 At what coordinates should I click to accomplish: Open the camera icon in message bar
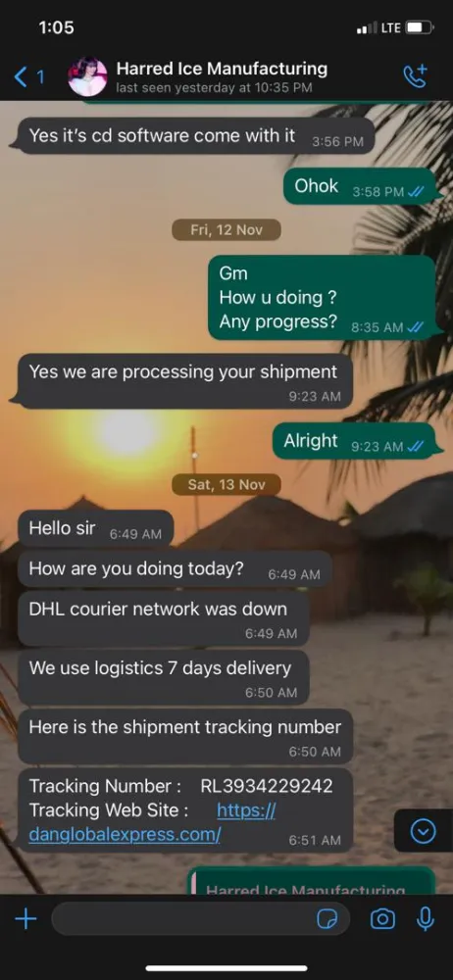(382, 919)
